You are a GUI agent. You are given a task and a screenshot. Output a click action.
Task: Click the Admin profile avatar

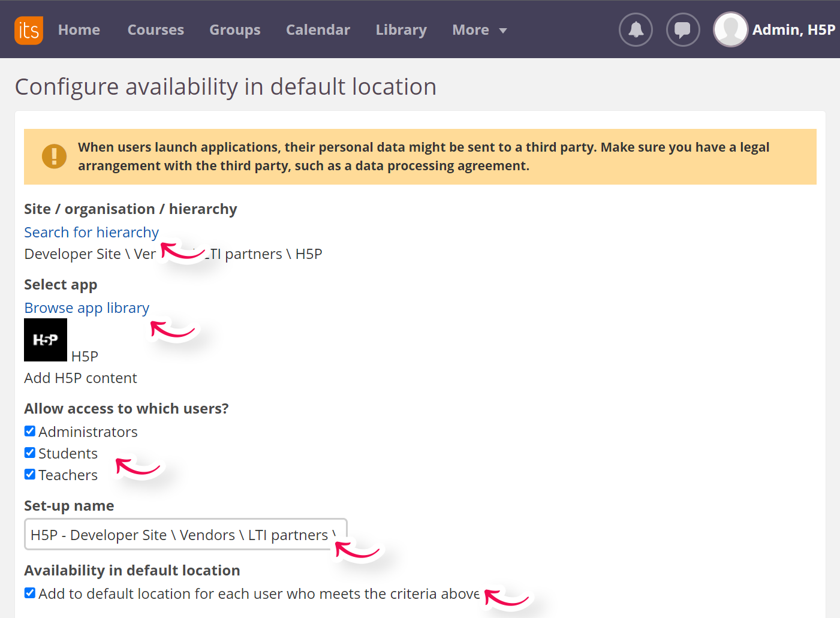tap(730, 29)
